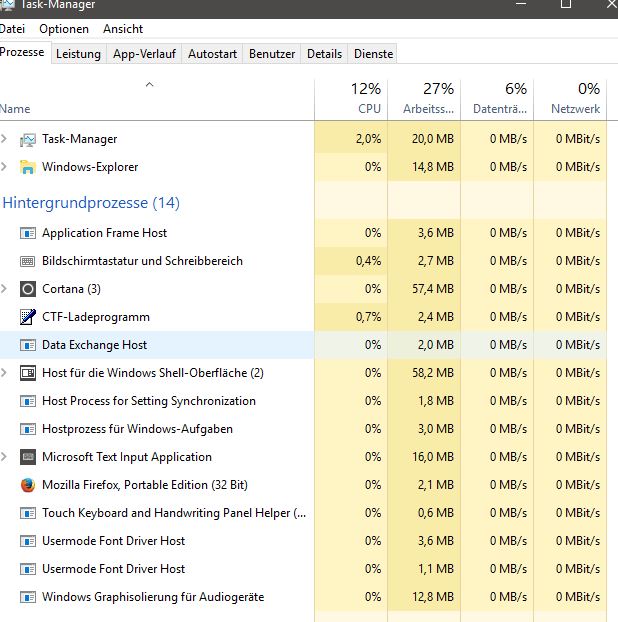Click the Task-Manager process icon
618x622 pixels.
pos(28,140)
